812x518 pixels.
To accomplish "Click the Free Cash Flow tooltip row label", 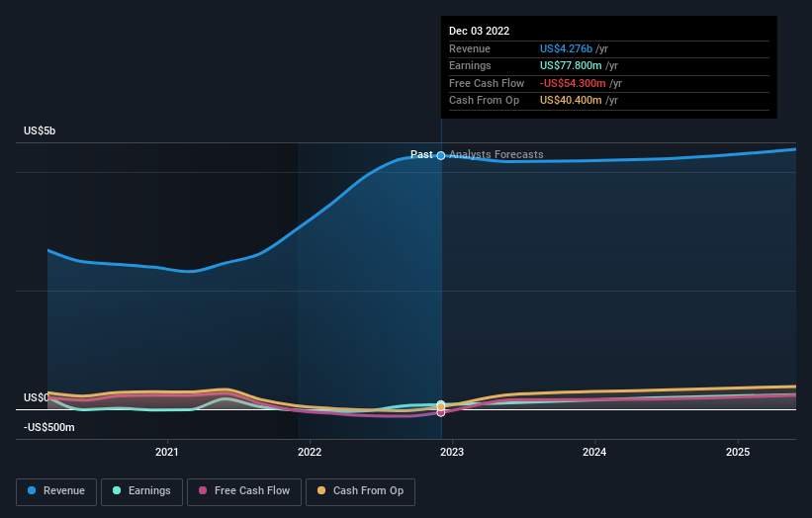I will tap(487, 83).
